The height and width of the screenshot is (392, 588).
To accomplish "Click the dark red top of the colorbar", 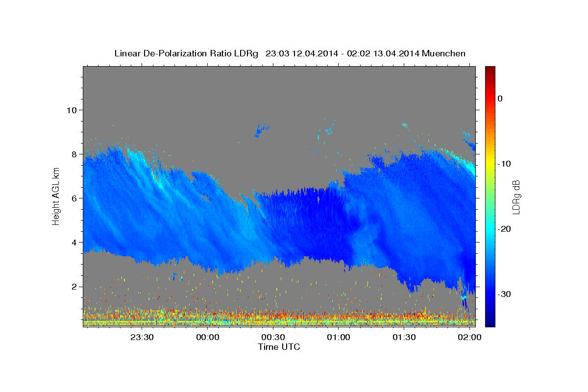I will (490, 70).
